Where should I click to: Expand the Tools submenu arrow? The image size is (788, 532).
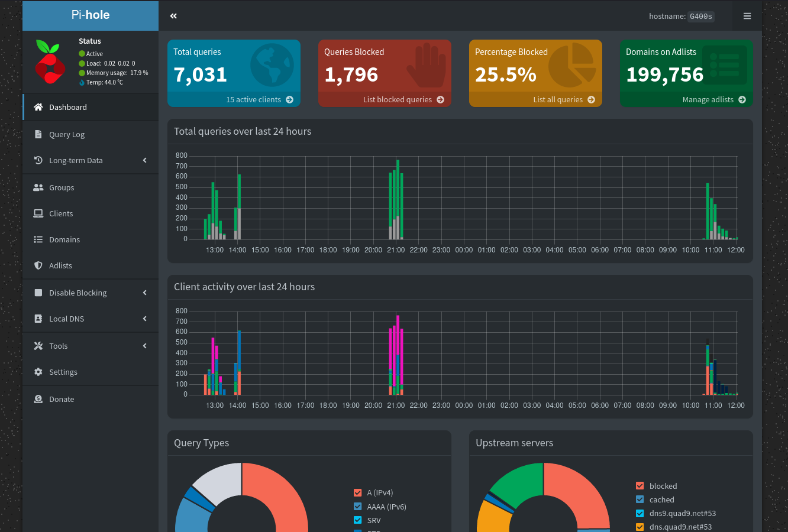[x=144, y=346]
